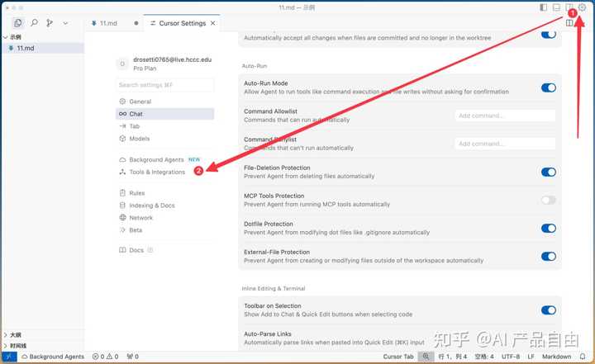
Task: Click the notification bell in status bar
Action: pyautogui.click(x=583, y=357)
